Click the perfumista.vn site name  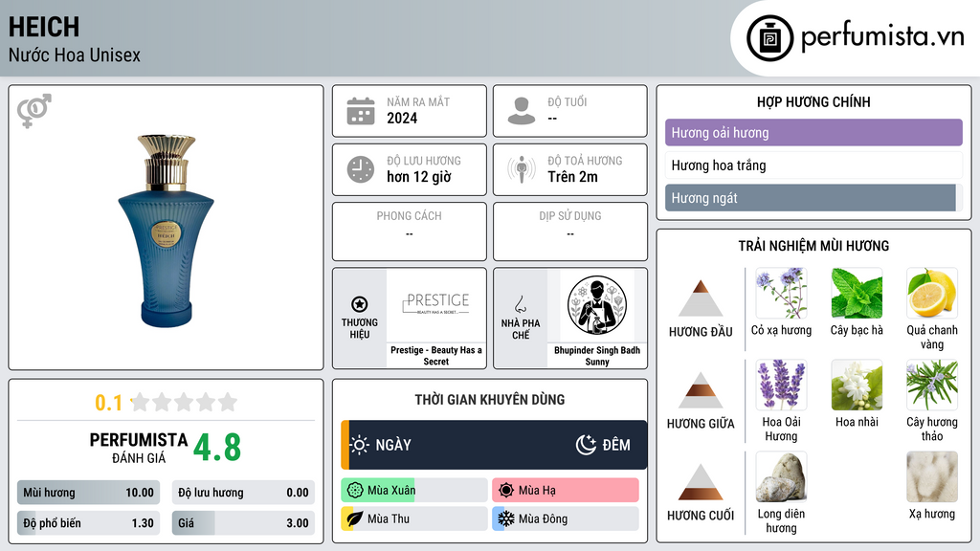click(882, 36)
